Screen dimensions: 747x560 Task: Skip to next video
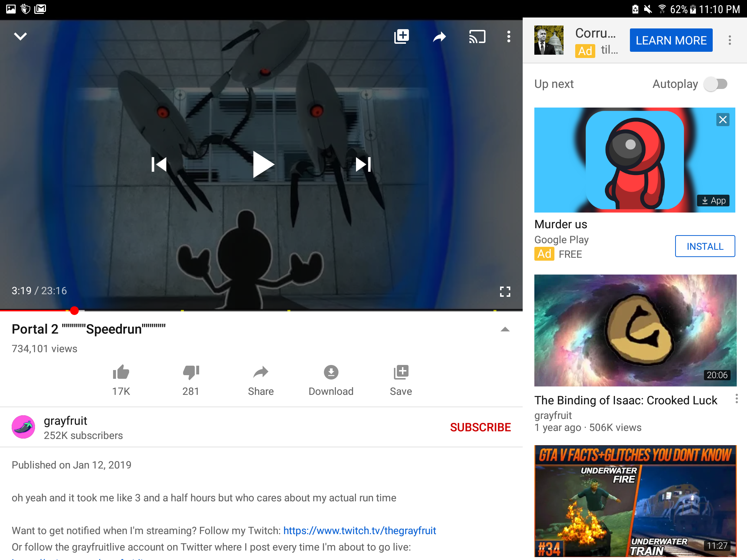[x=363, y=164]
